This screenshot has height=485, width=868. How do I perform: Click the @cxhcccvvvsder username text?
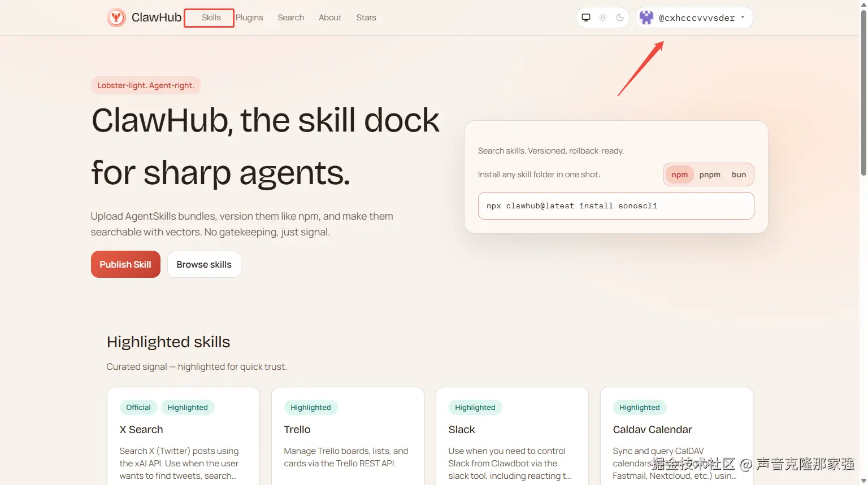697,18
